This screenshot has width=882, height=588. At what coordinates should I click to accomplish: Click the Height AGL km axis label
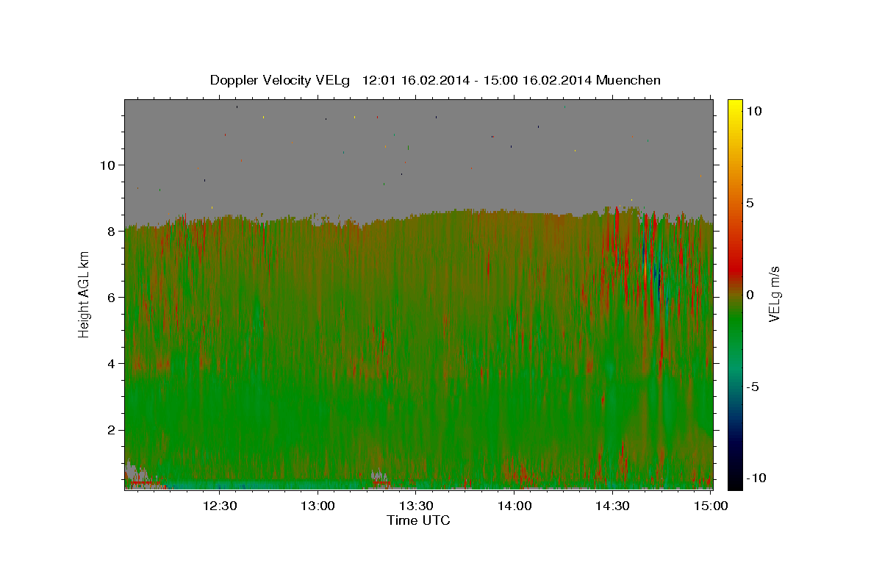(84, 294)
